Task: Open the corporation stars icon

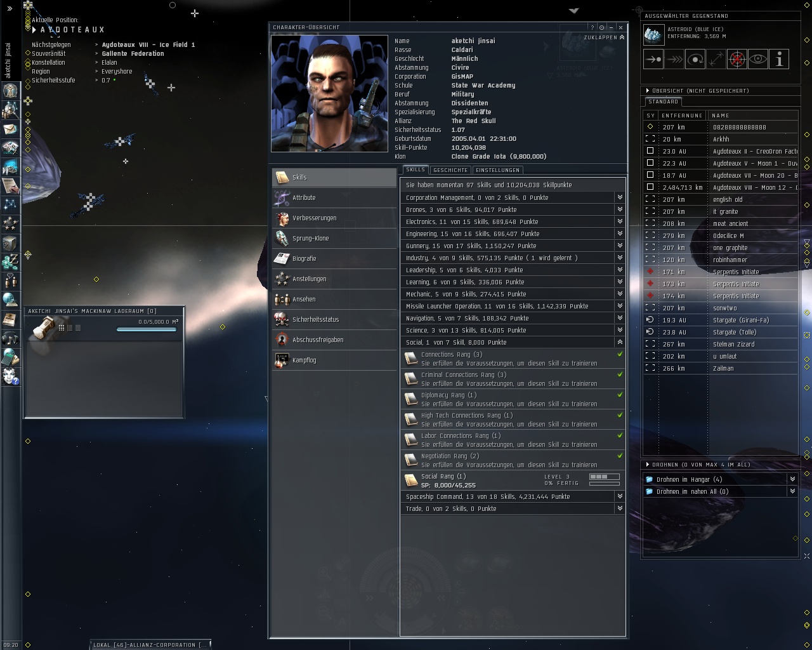Action: tap(10, 223)
